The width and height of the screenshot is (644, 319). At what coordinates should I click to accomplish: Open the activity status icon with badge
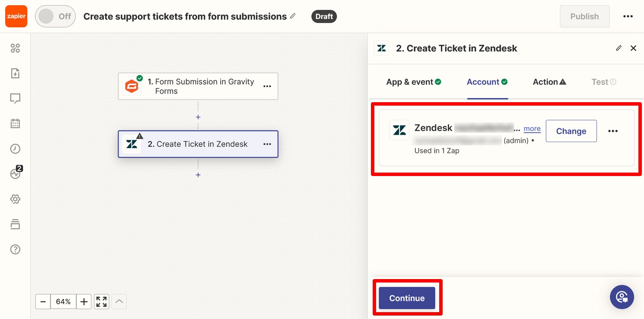pos(16,173)
